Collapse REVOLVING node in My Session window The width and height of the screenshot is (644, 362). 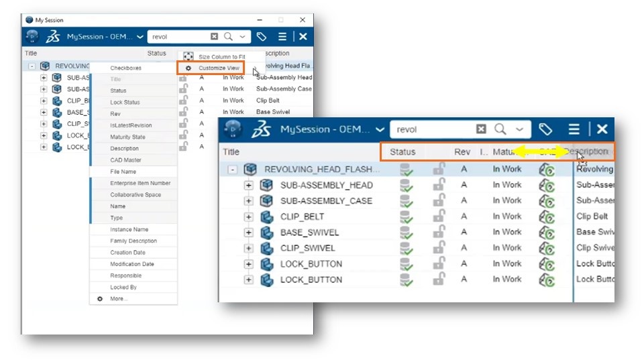pos(32,66)
